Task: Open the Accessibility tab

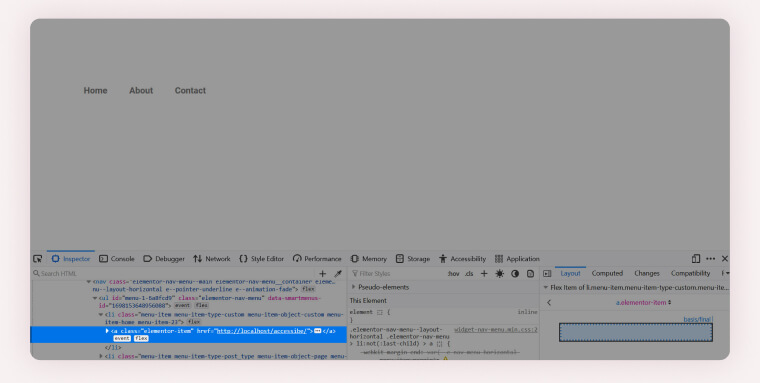Action: pyautogui.click(x=462, y=258)
